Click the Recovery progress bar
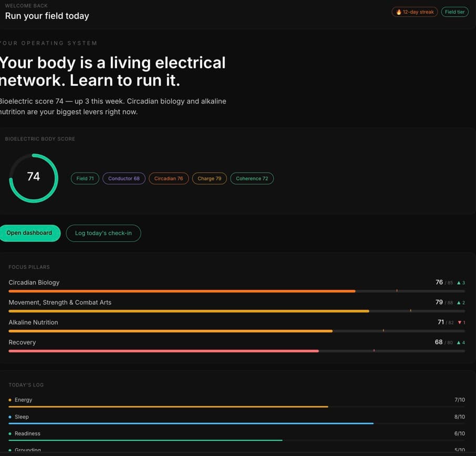476x456 pixels. [x=237, y=351]
